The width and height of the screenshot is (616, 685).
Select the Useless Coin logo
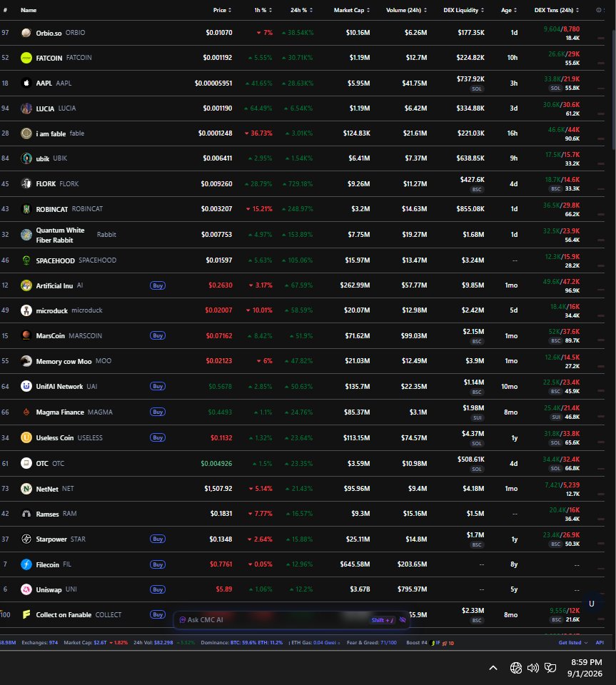click(x=26, y=437)
